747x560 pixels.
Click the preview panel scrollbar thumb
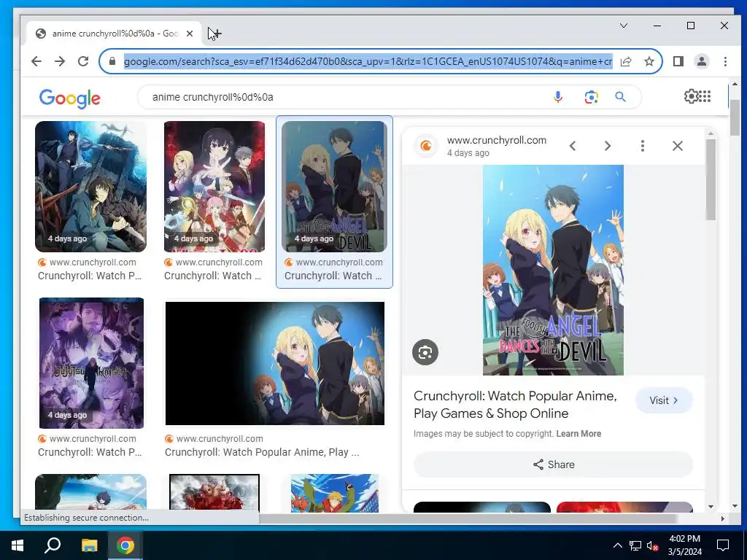coord(711,179)
